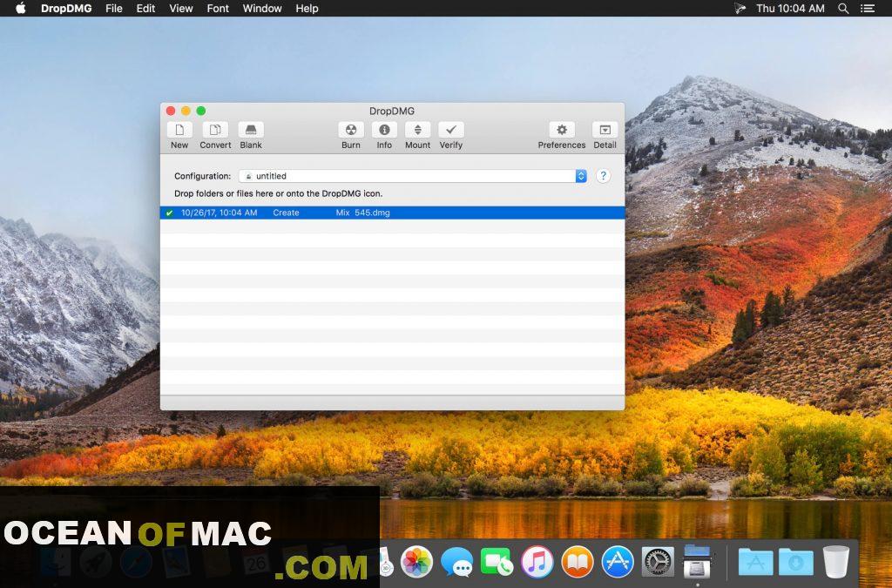Open the Window menu
This screenshot has height=588, width=892.
click(x=262, y=9)
